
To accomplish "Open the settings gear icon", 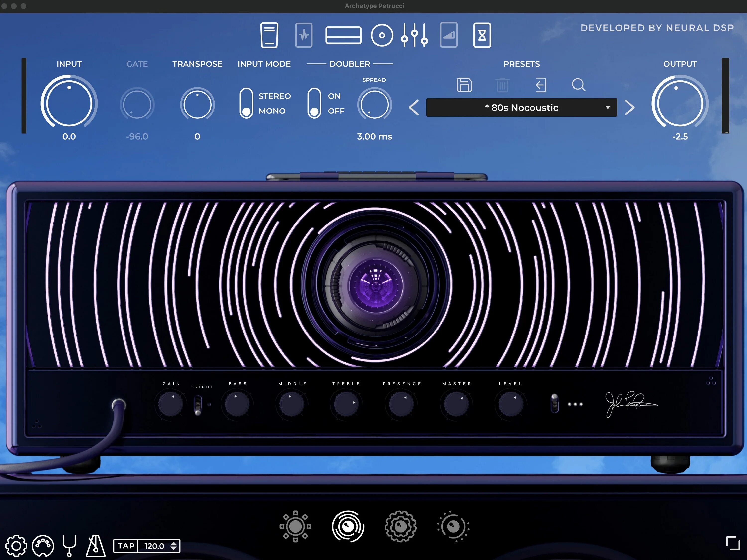I will [x=16, y=546].
